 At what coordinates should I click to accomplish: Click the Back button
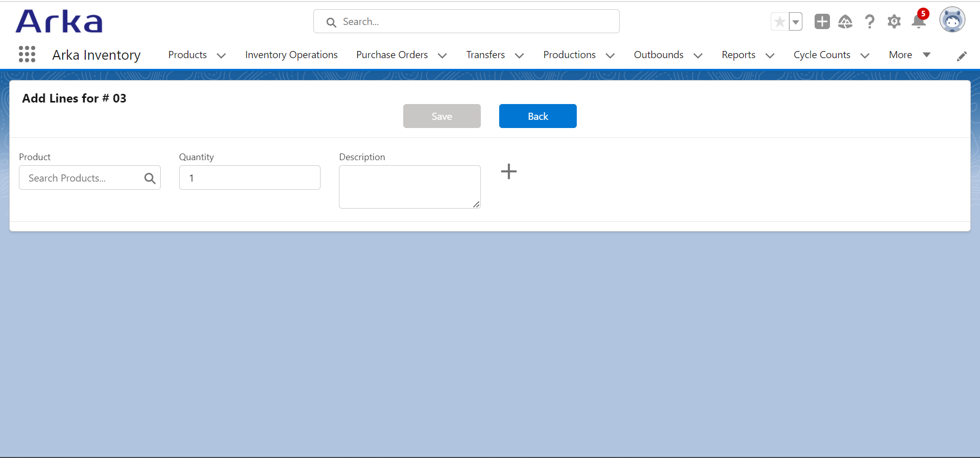click(538, 116)
